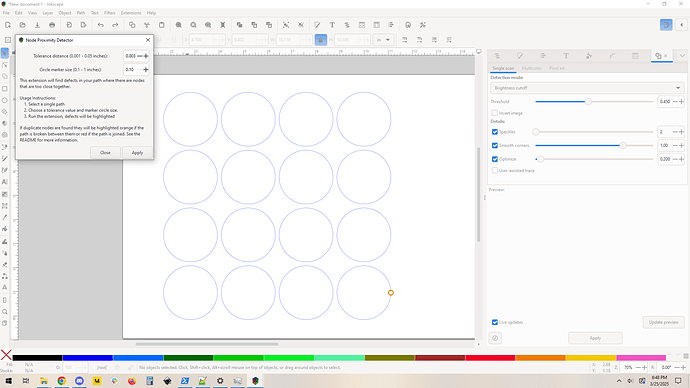Close Node Proximity Detector with X
Viewport: 690px width, 388px height.
[x=148, y=40]
